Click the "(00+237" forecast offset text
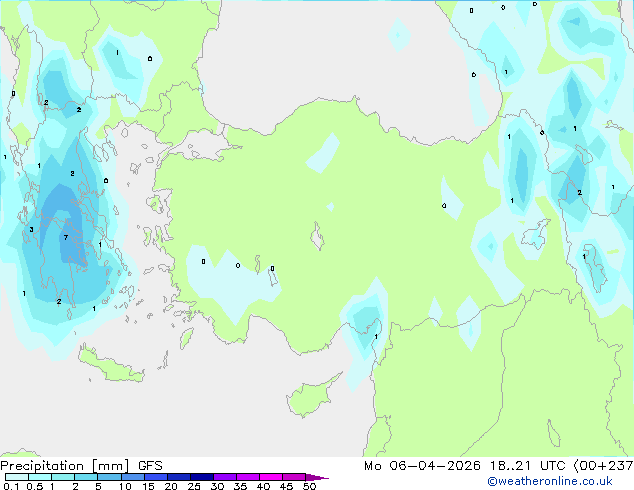The image size is (634, 490). point(603,466)
